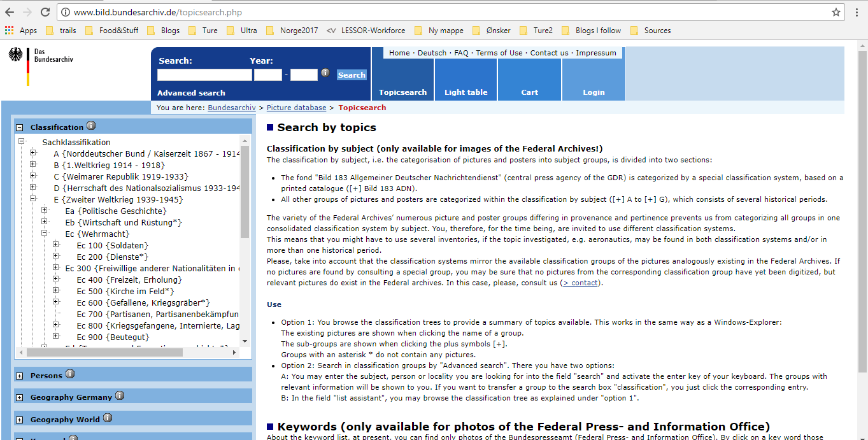Screen dimensions: 868x440
Task: Select Ec 700 Partisanen, Partisanenbekämpfung
Action: point(158,314)
